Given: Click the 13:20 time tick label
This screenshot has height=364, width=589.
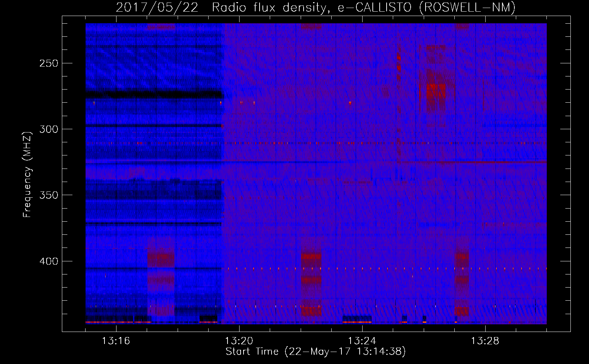Looking at the screenshot, I should pos(239,341).
